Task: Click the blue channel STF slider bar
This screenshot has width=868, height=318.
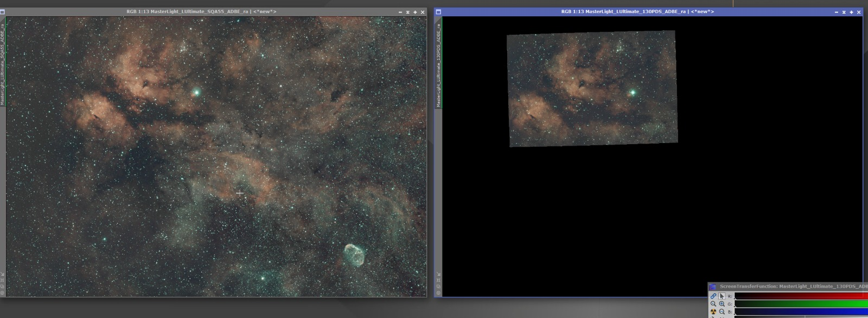Action: [801, 311]
